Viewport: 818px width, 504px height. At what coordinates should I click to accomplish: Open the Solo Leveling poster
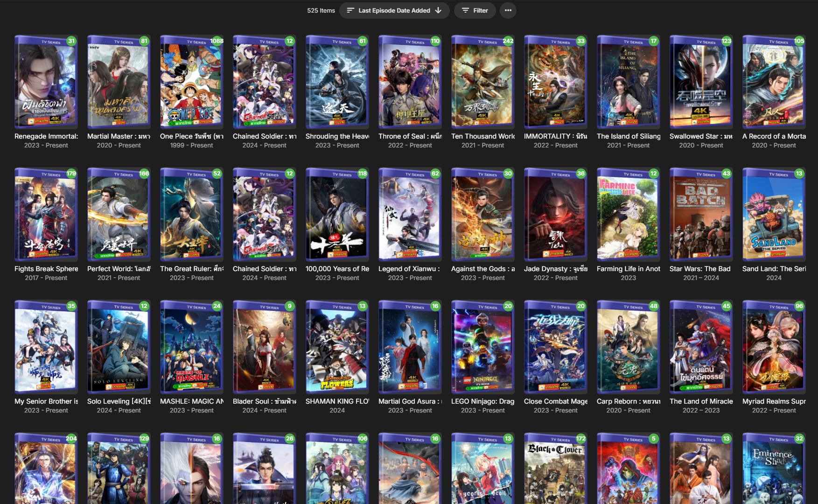(x=119, y=347)
